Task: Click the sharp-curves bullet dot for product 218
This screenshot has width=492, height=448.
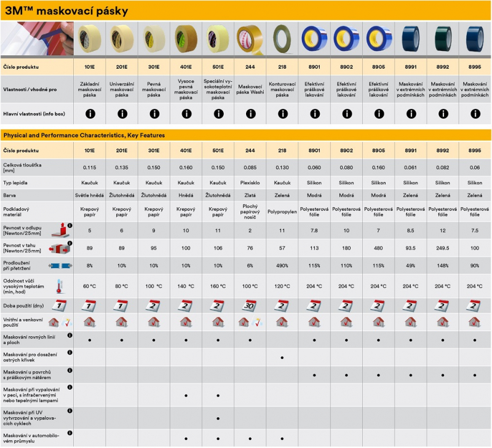Action: pos(282,358)
